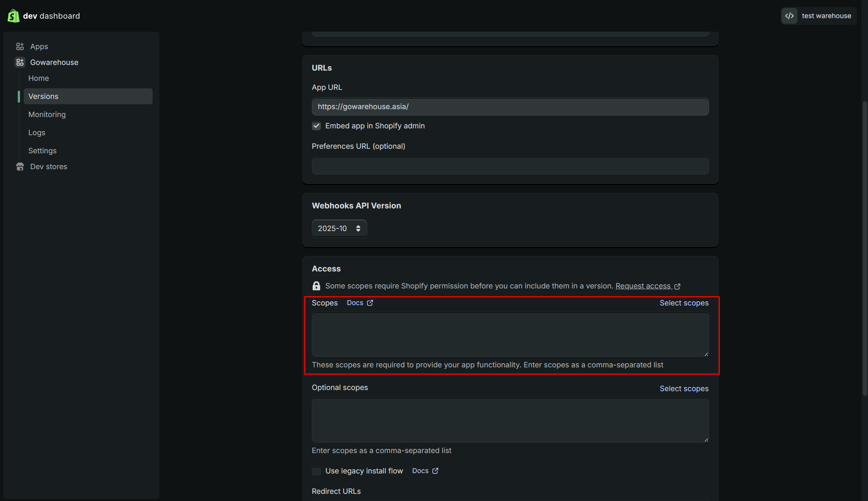The width and height of the screenshot is (868, 501).
Task: Click the lock icon in Access section
Action: click(316, 286)
